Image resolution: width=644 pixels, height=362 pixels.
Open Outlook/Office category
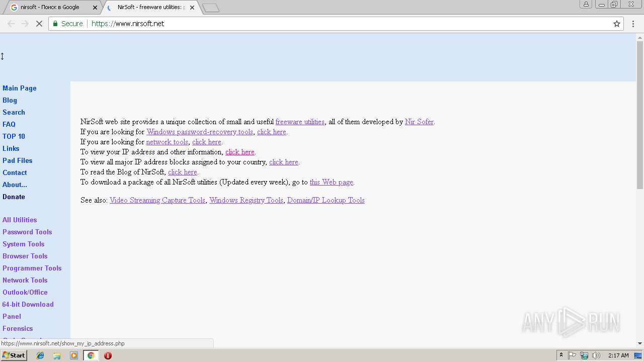[x=25, y=292]
